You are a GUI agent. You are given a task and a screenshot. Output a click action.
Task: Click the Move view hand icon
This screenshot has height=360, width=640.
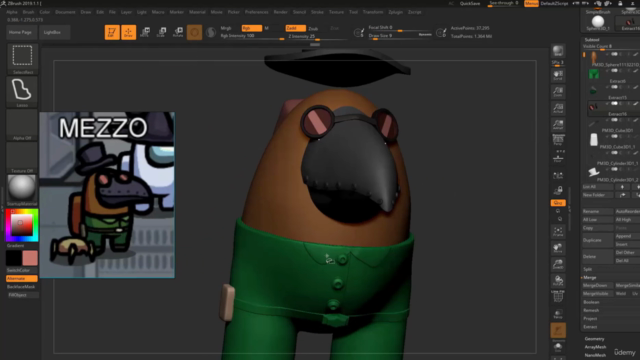click(558, 248)
